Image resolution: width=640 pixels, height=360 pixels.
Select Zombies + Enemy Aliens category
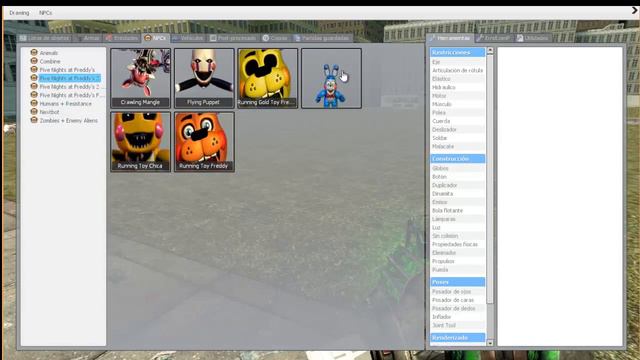(69, 120)
